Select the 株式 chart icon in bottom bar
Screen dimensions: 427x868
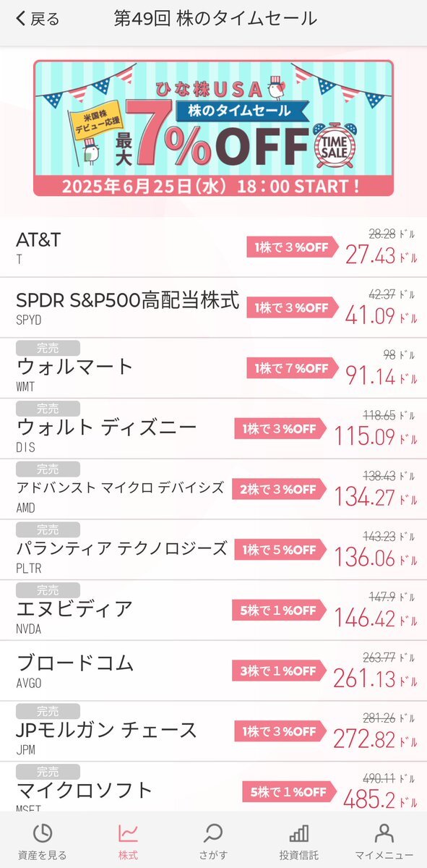[x=128, y=833]
